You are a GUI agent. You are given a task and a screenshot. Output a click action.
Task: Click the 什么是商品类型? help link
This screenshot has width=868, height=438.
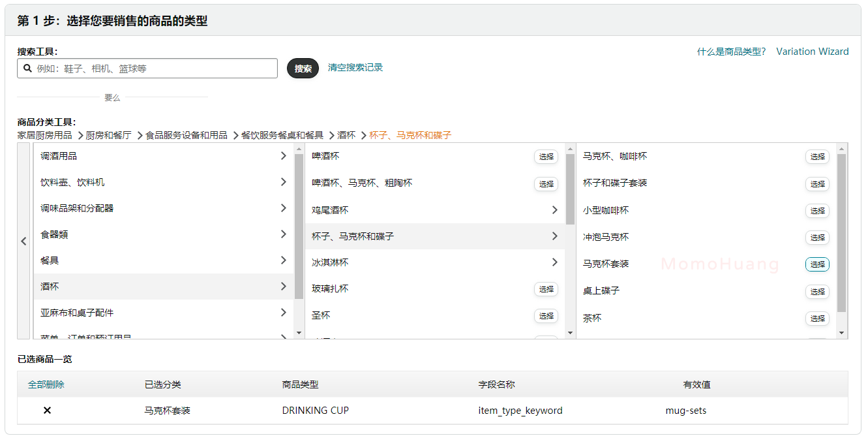731,51
